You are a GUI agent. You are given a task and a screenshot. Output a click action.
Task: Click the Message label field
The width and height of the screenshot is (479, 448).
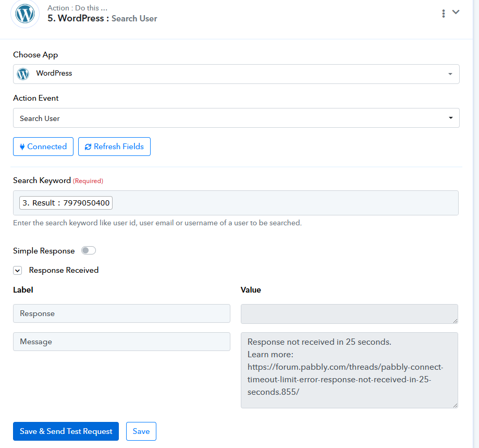pos(121,342)
